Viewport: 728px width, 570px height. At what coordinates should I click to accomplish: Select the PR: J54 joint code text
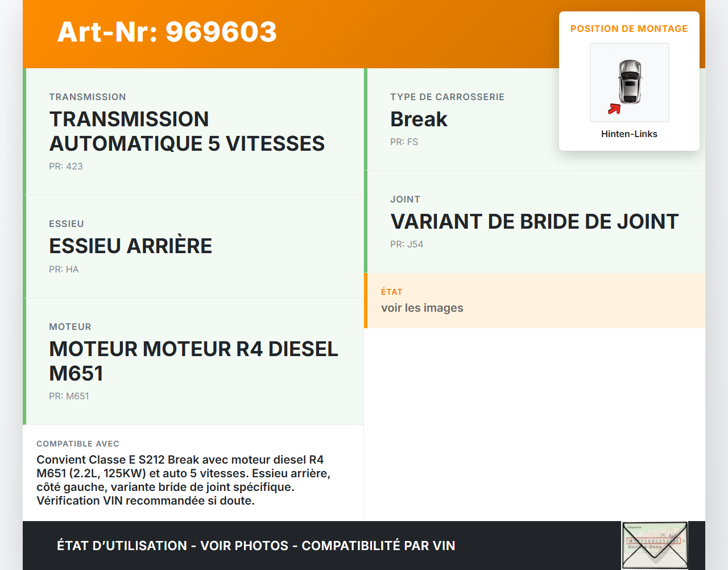tap(407, 244)
